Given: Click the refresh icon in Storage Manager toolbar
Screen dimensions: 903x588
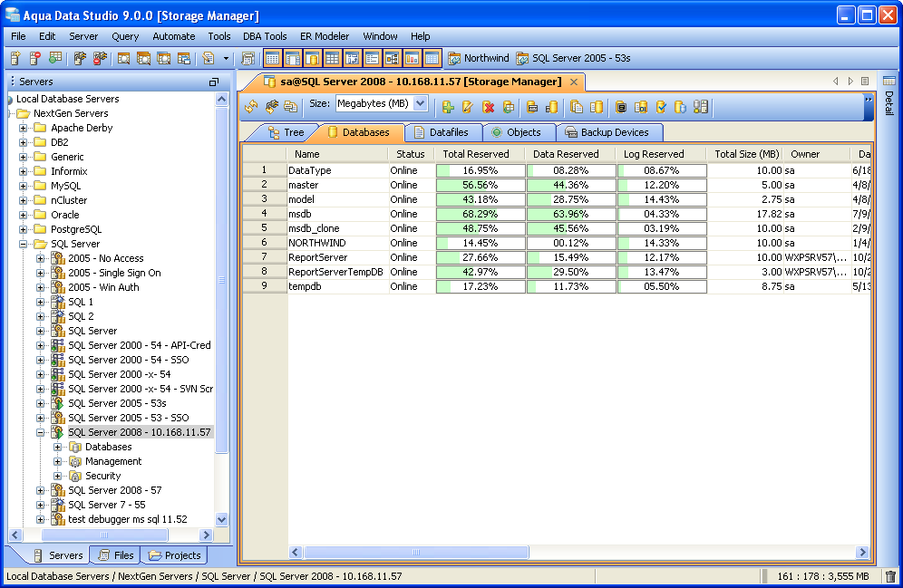Looking at the screenshot, I should 251,107.
